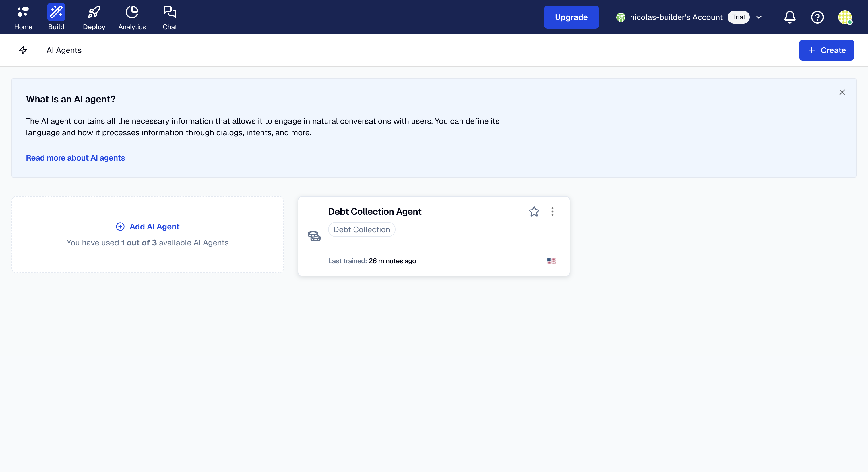
Task: Open the Analytics section
Action: [132, 17]
